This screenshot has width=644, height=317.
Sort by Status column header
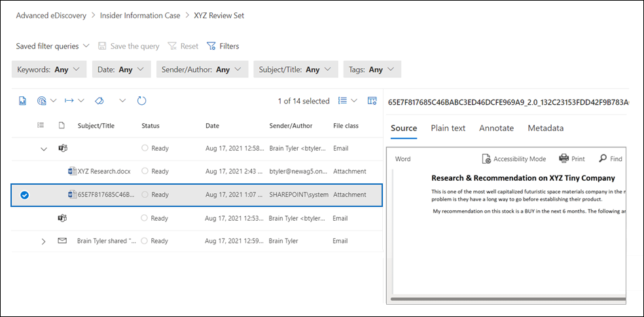coord(151,126)
